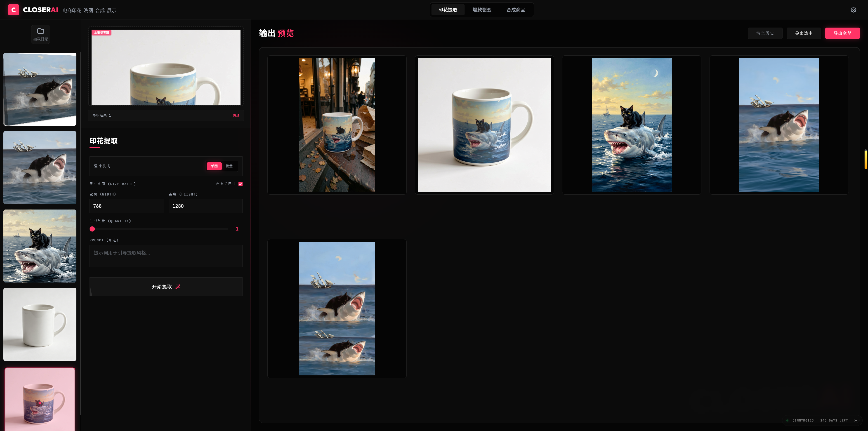This screenshot has width=868, height=431.
Task: Click the width input field
Action: coord(126,206)
